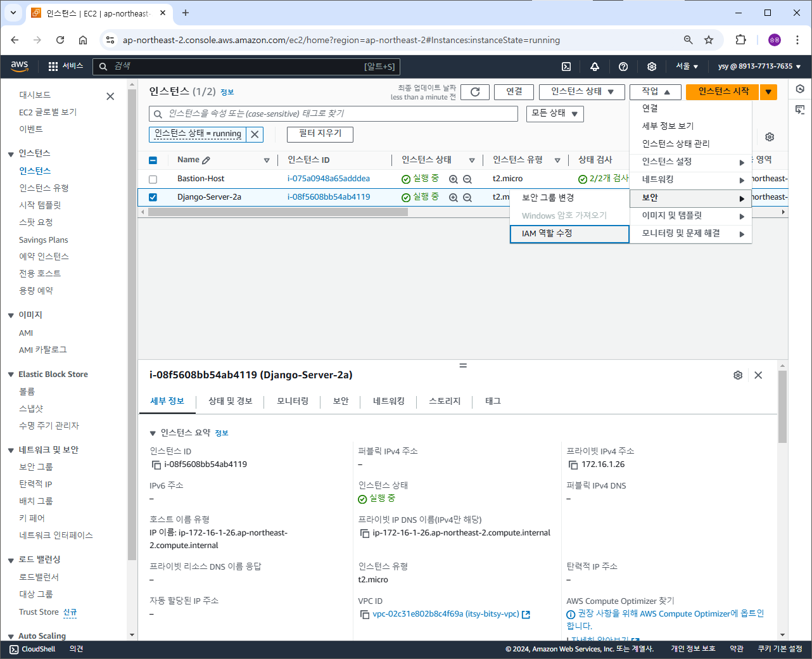Open the services grid menu icon

(x=53, y=66)
